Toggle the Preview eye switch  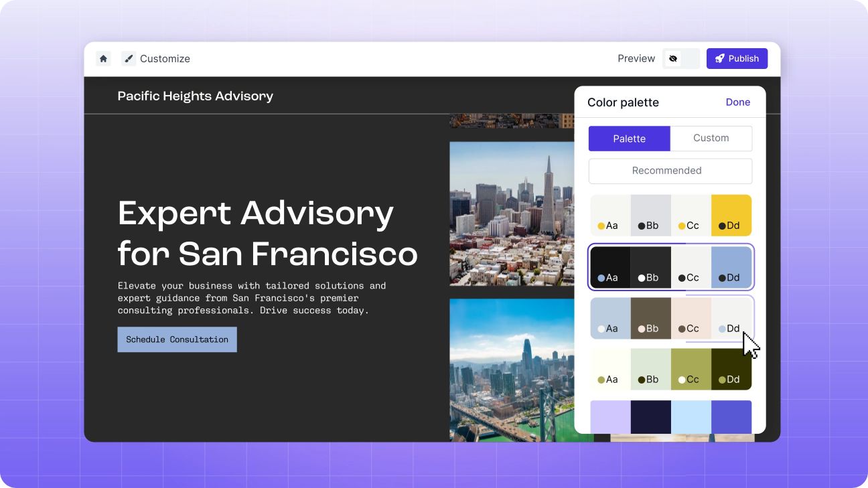681,58
